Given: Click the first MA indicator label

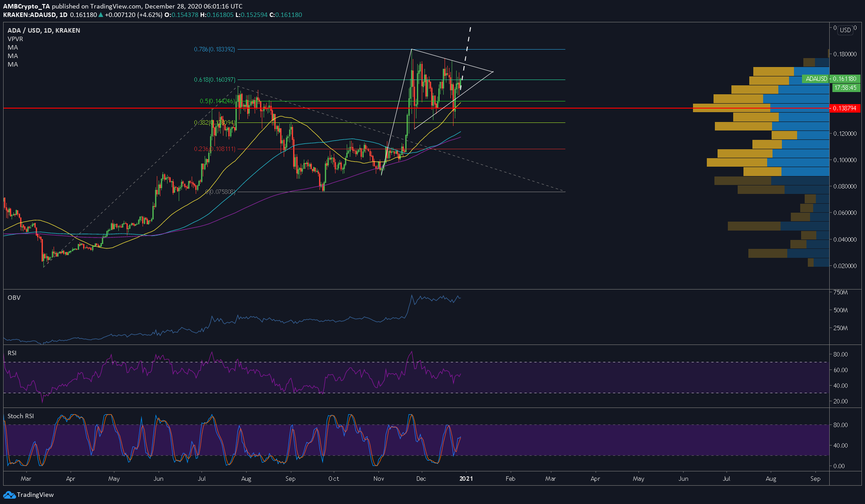Looking at the screenshot, I should point(13,47).
